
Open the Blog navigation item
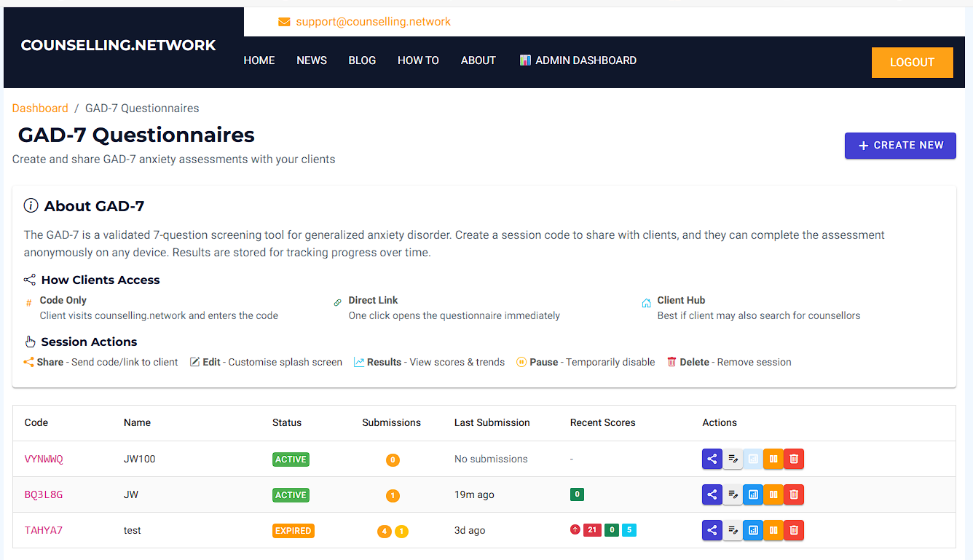[362, 60]
